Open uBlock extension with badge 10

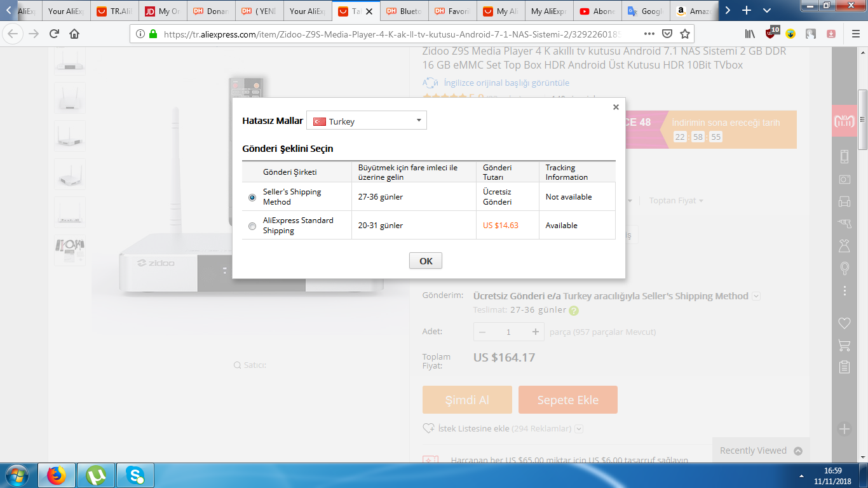tap(771, 33)
